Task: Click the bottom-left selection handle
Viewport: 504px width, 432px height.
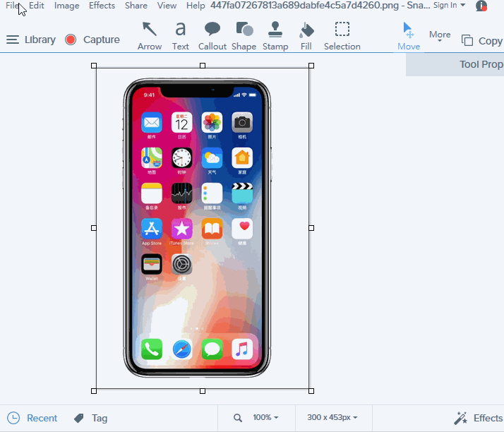Action: coord(94,391)
